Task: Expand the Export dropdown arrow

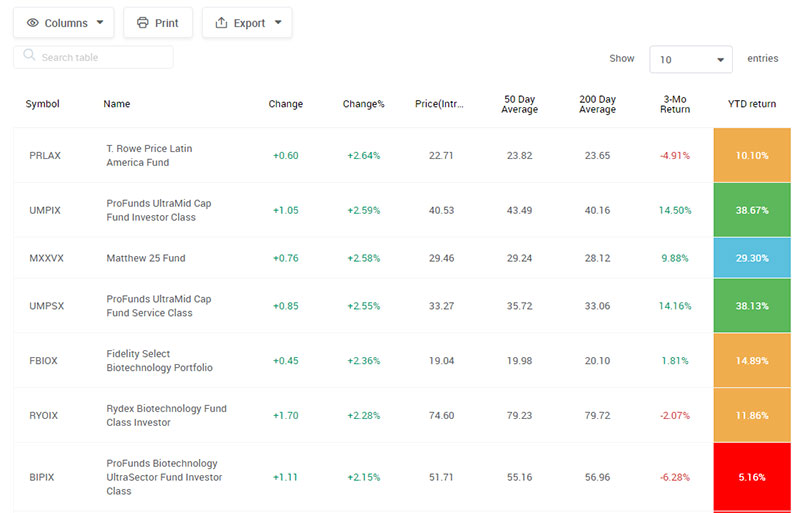Action: [277, 23]
